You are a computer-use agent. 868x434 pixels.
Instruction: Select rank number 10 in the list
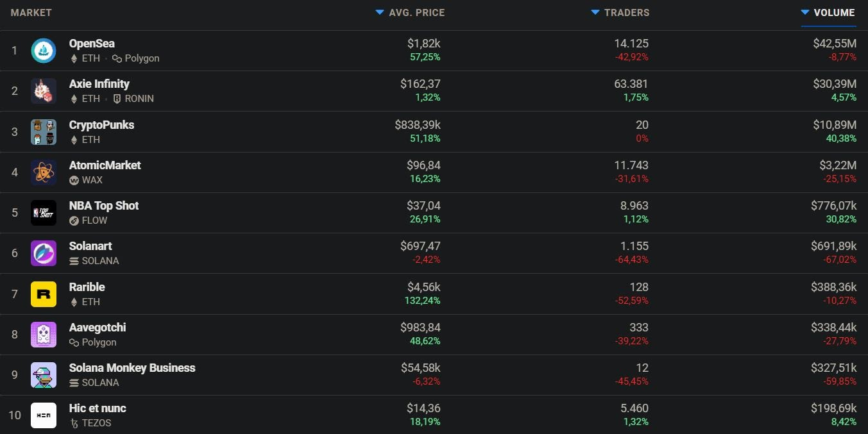coord(15,415)
